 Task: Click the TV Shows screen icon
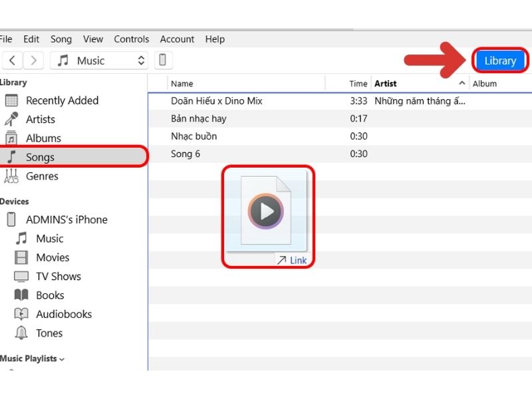point(21,276)
